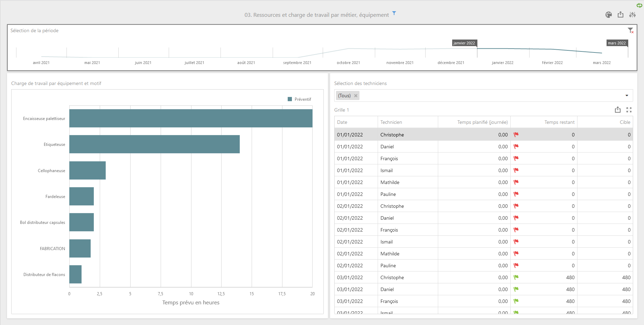This screenshot has width=644, height=325.
Task: Click the Encaisseuse palettiseur bar
Action: point(191,118)
